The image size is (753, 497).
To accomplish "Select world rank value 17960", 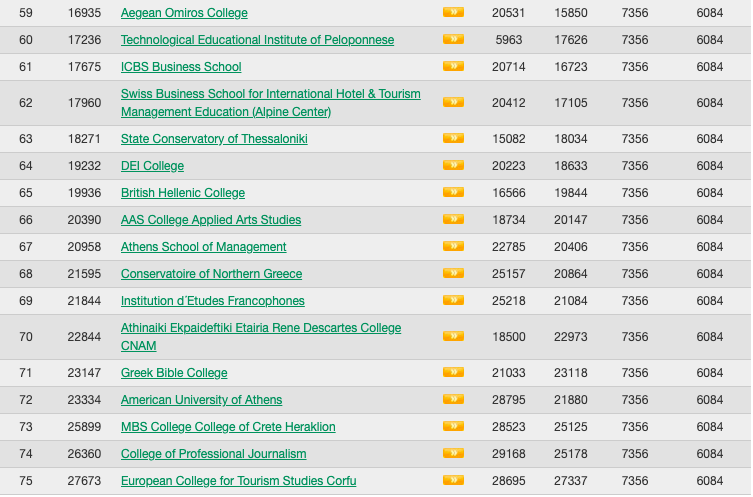I will coord(85,103).
